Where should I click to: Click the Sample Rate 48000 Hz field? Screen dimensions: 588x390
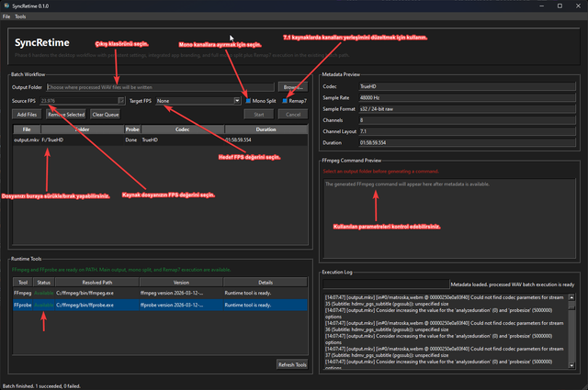point(467,98)
